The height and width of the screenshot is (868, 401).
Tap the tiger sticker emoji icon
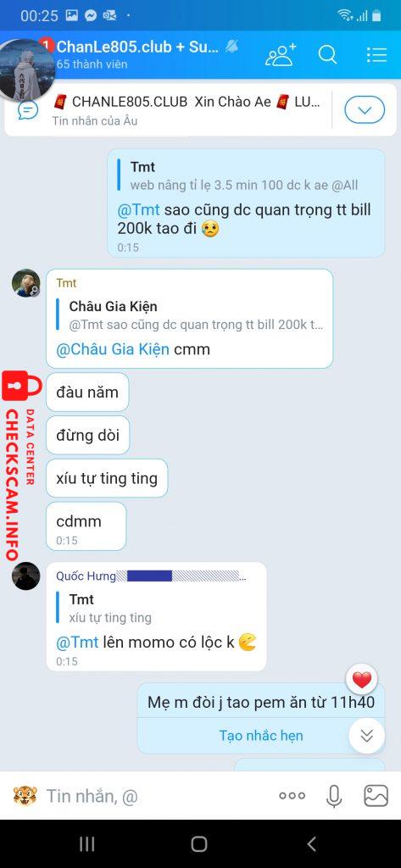25,796
